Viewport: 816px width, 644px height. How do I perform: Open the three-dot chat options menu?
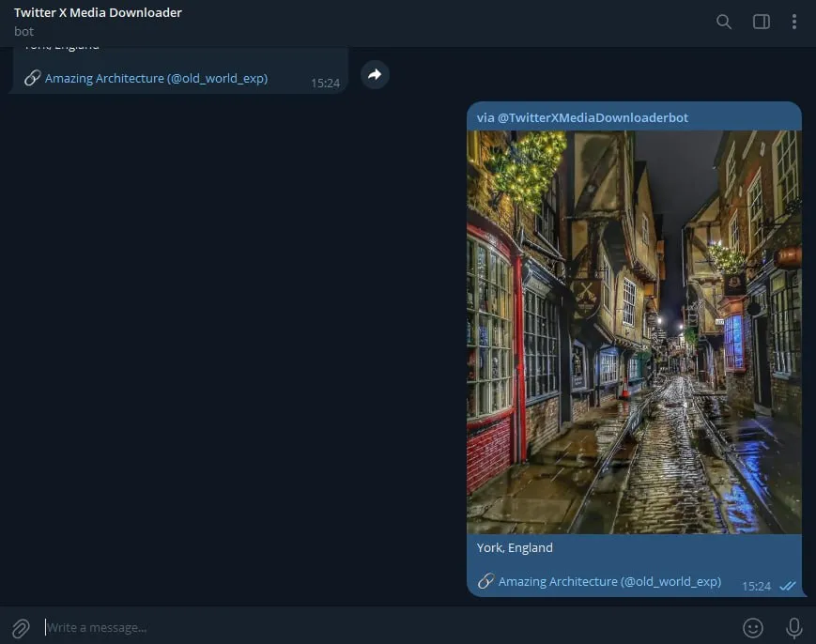tap(794, 21)
